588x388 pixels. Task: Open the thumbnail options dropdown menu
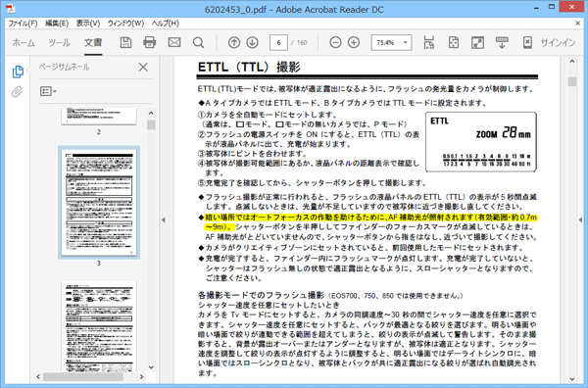click(48, 91)
